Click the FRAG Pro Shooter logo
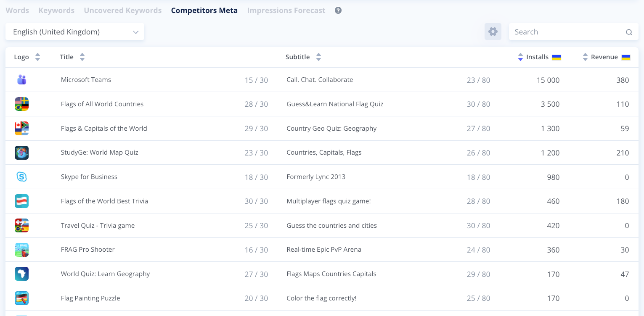 click(x=22, y=250)
